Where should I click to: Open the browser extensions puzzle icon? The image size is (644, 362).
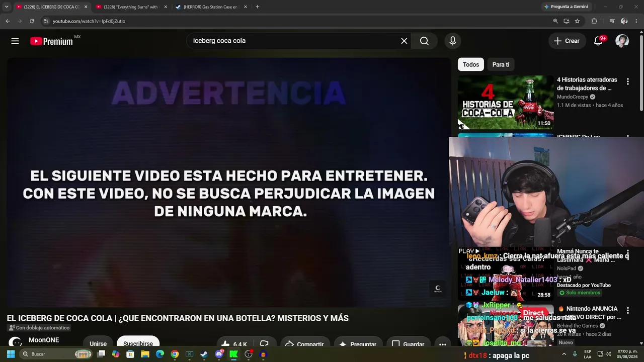[x=594, y=21]
